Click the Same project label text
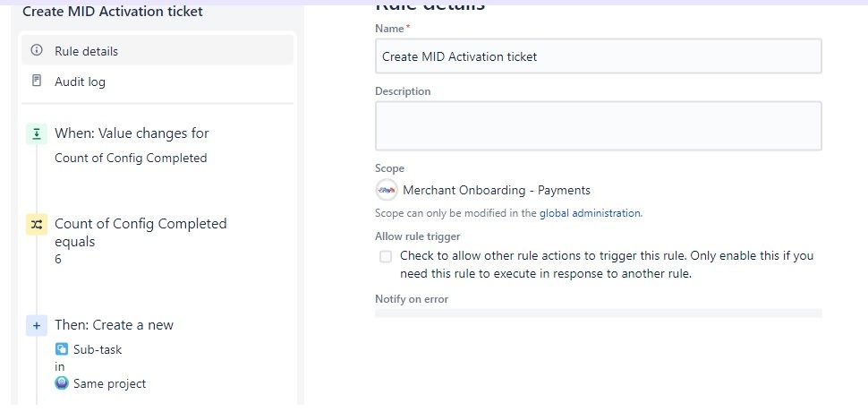Screen dimensions: 868x412 click(x=109, y=383)
